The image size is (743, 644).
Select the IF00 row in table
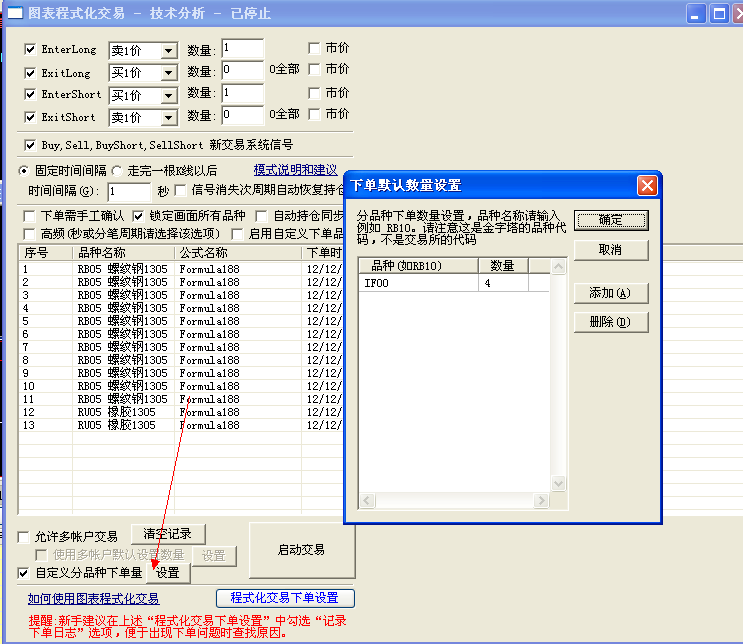[x=418, y=283]
